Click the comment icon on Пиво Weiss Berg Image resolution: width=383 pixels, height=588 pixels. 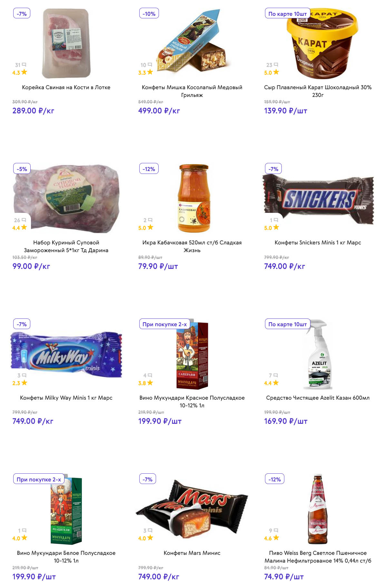tap(276, 530)
